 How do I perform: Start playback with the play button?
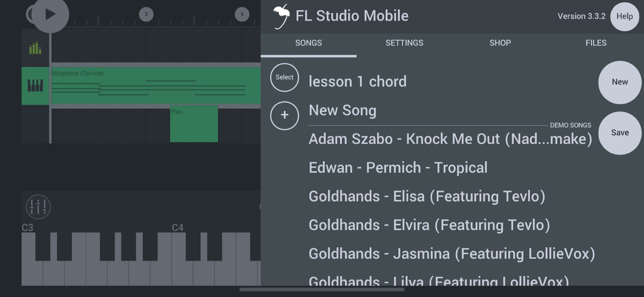click(50, 14)
